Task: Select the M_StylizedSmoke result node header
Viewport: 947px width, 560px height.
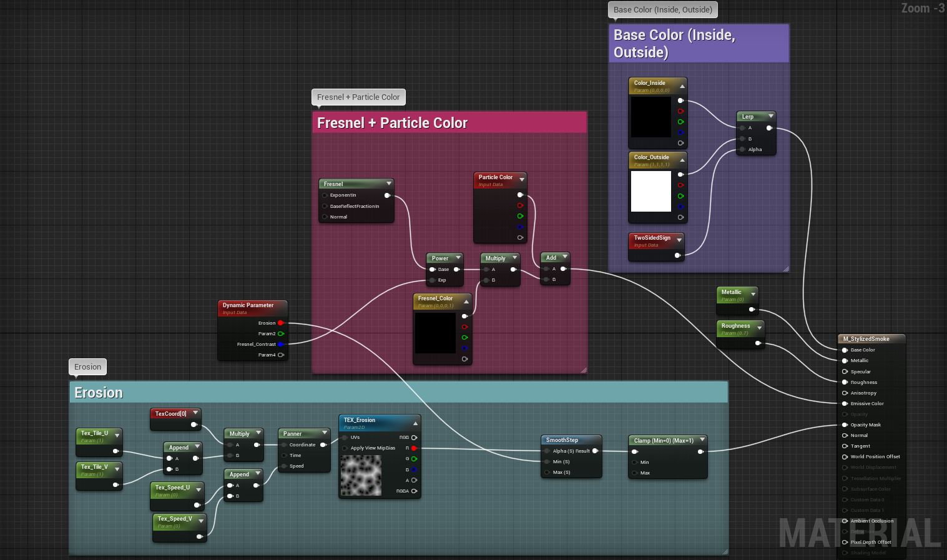Action: tap(871, 339)
